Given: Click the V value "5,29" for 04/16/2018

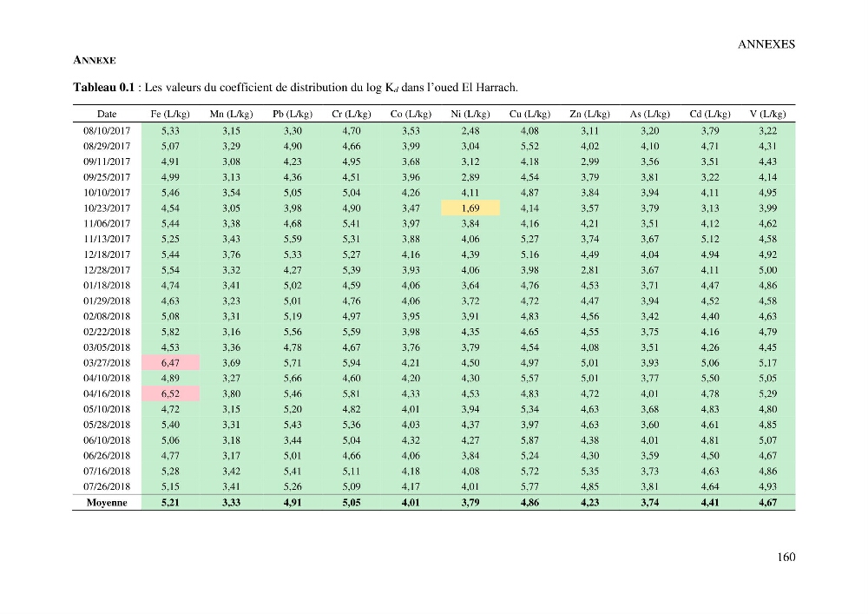Looking at the screenshot, I should (x=768, y=393).
